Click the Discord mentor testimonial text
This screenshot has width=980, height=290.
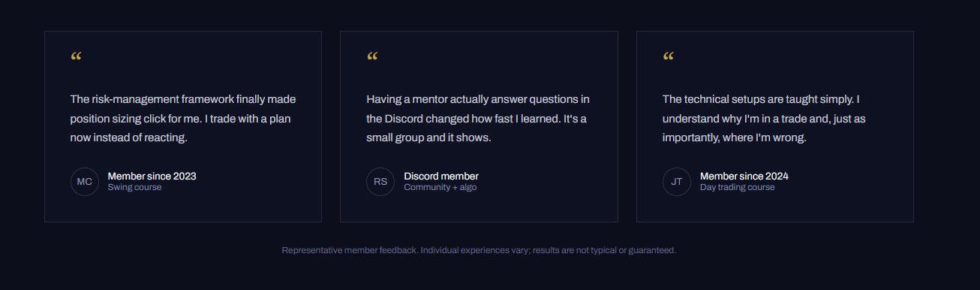pos(478,119)
